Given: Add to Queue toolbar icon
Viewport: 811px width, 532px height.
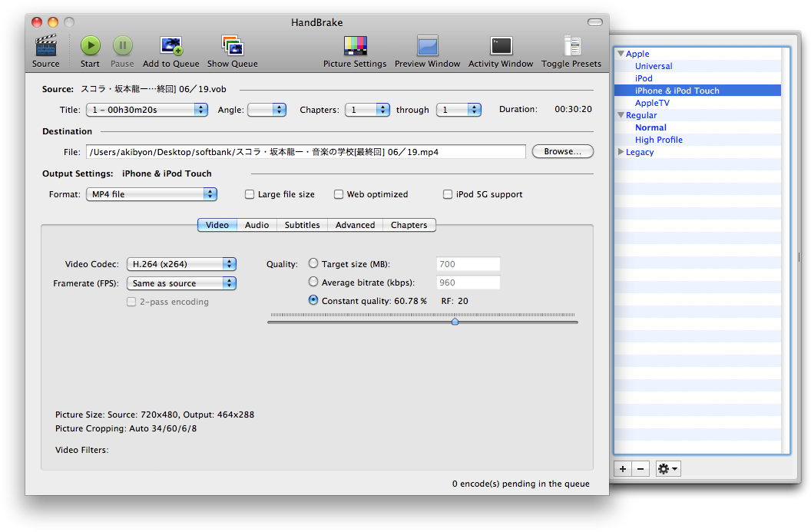Looking at the screenshot, I should 171,45.
